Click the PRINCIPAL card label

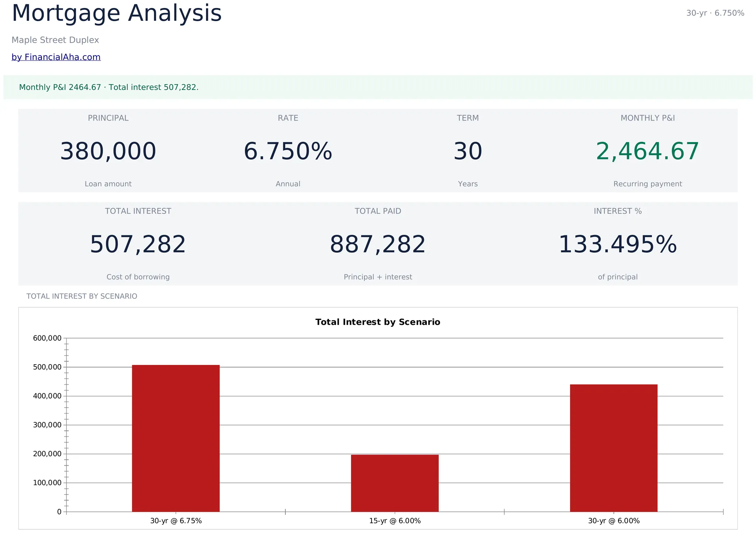[108, 118]
